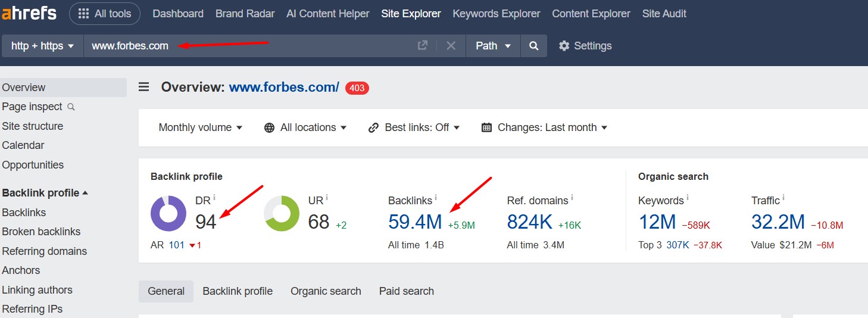
Task: Open the 32.2M traffic value
Action: point(778,222)
